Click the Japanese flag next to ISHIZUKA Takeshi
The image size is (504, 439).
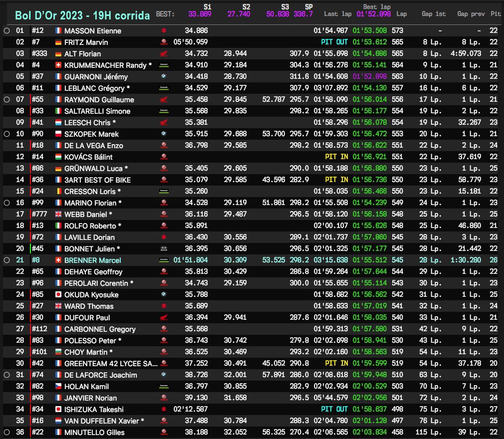click(58, 410)
